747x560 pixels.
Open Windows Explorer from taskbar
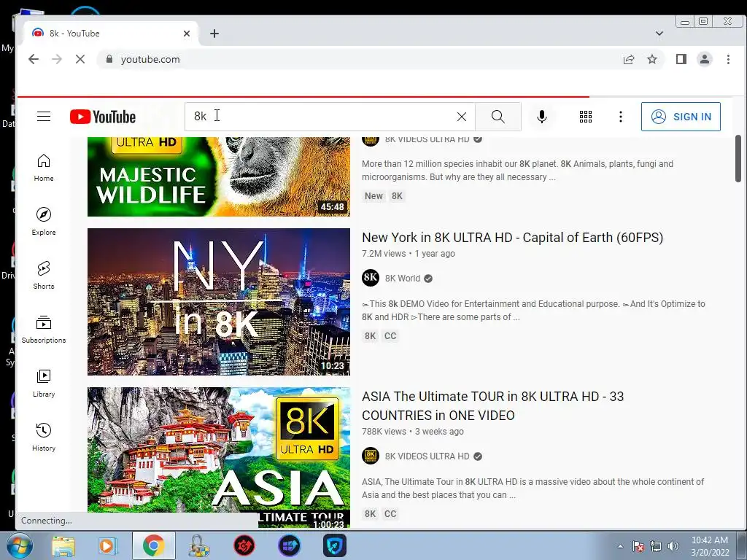[63, 545]
